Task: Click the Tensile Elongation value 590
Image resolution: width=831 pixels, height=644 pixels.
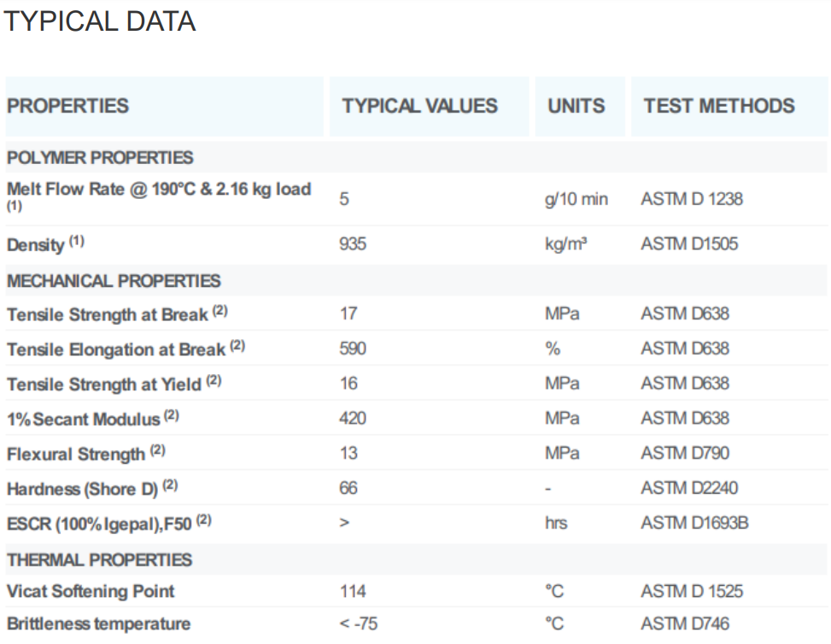Action: 353,348
